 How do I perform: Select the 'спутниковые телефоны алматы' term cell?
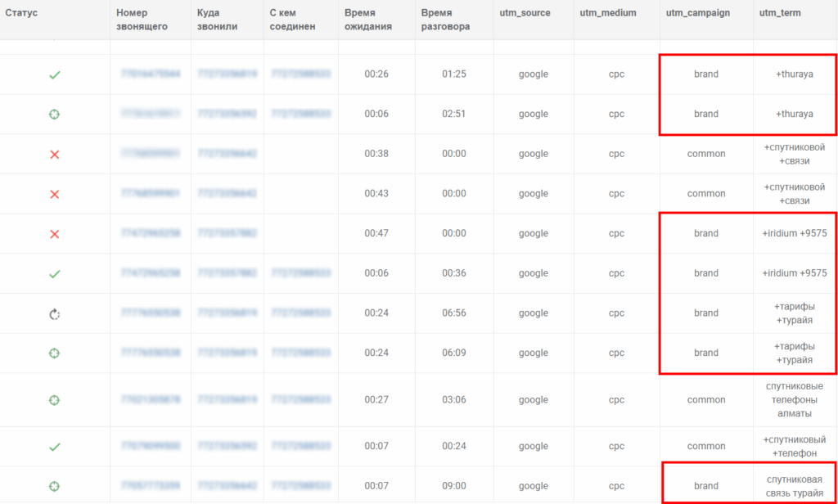(793, 400)
